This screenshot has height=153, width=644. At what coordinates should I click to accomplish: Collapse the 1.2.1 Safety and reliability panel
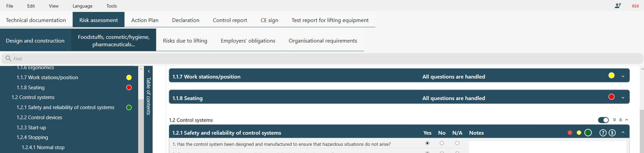point(623,133)
